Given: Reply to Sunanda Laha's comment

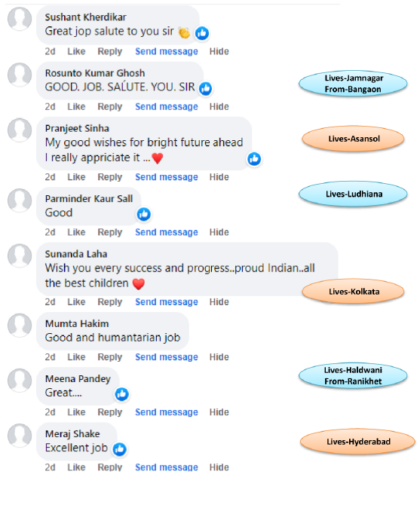Looking at the screenshot, I should pos(110,302).
